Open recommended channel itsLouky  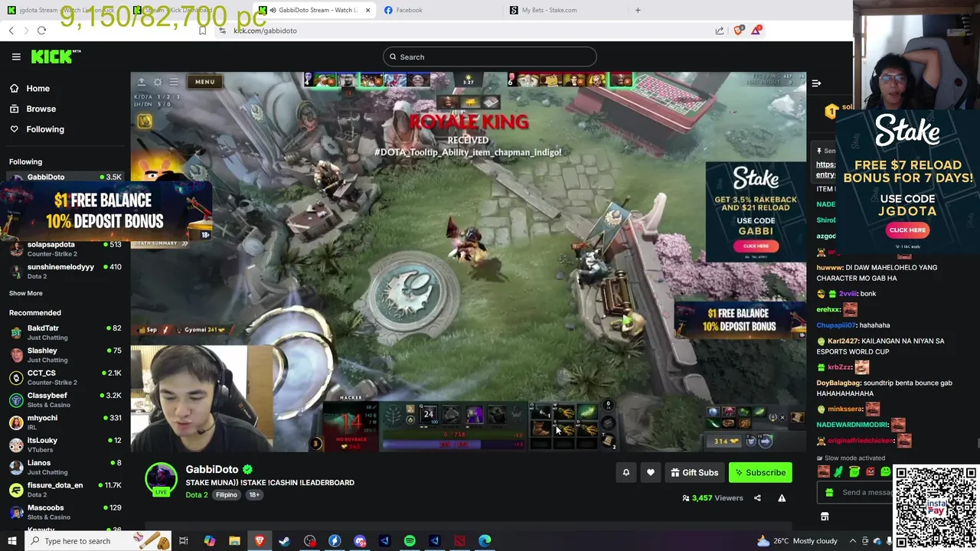coord(65,445)
